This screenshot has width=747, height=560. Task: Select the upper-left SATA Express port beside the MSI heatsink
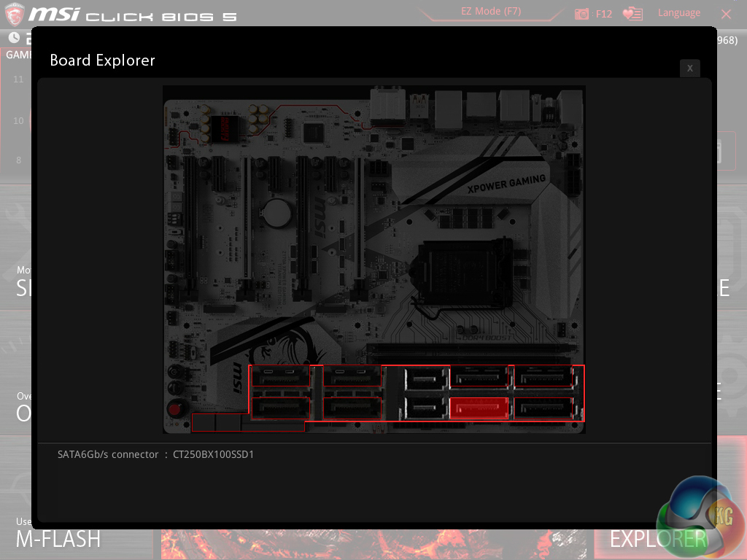click(281, 376)
